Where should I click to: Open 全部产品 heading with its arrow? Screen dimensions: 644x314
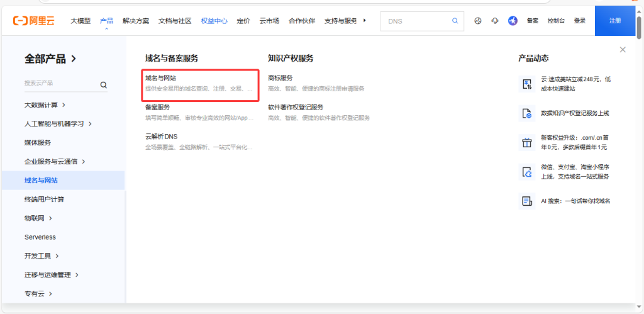(50, 59)
